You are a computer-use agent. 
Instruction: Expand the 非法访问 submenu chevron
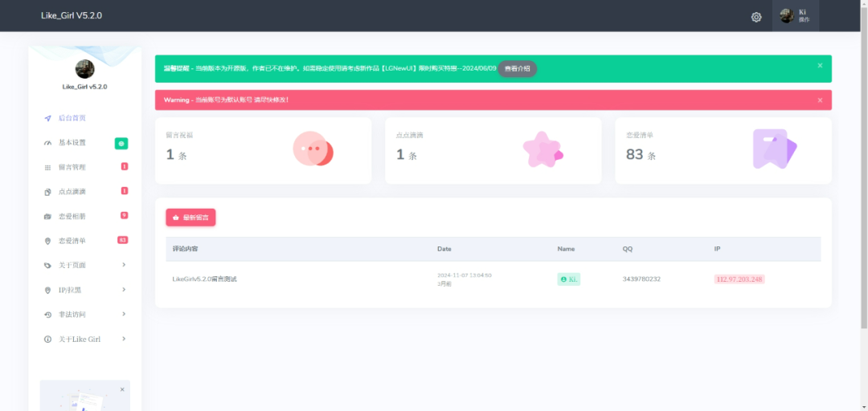[124, 314]
